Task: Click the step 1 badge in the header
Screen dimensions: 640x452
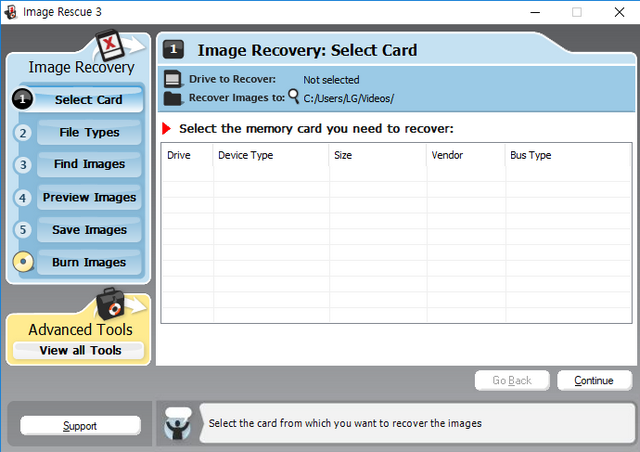Action: (173, 49)
